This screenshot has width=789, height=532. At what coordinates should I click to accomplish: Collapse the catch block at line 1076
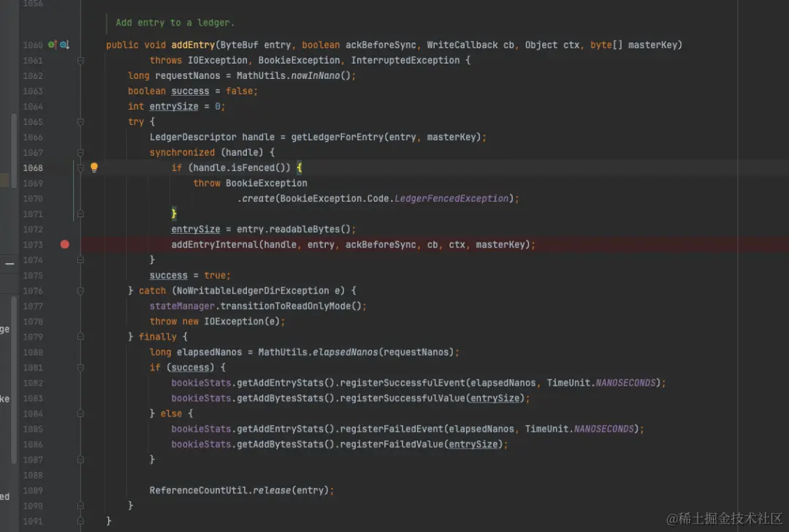(x=80, y=290)
